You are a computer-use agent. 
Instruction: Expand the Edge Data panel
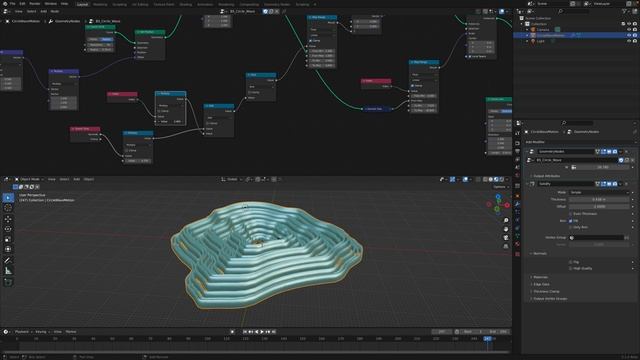click(541, 284)
